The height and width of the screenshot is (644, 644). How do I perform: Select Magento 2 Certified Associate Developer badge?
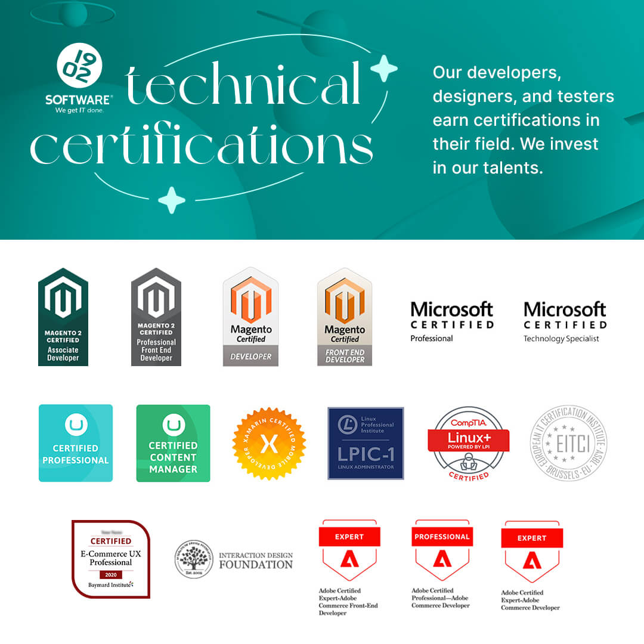(63, 316)
